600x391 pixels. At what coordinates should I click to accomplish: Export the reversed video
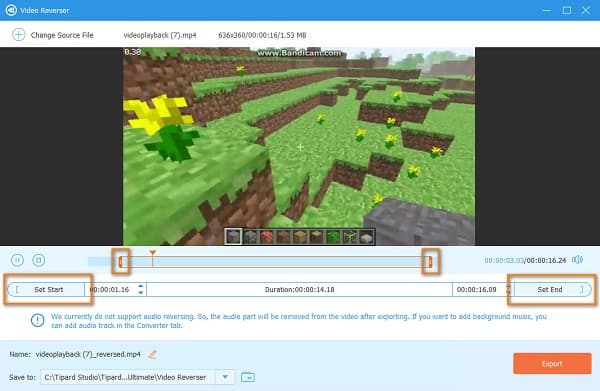tap(552, 363)
